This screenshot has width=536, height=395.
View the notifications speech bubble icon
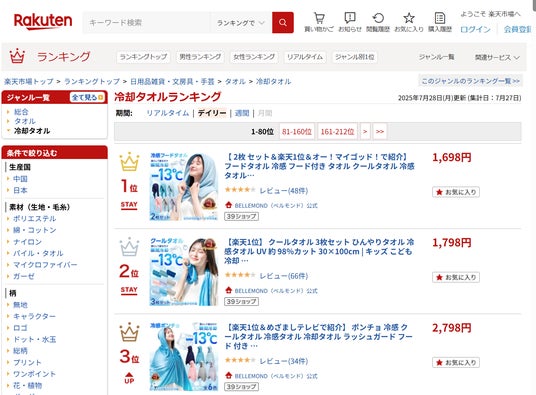350,18
